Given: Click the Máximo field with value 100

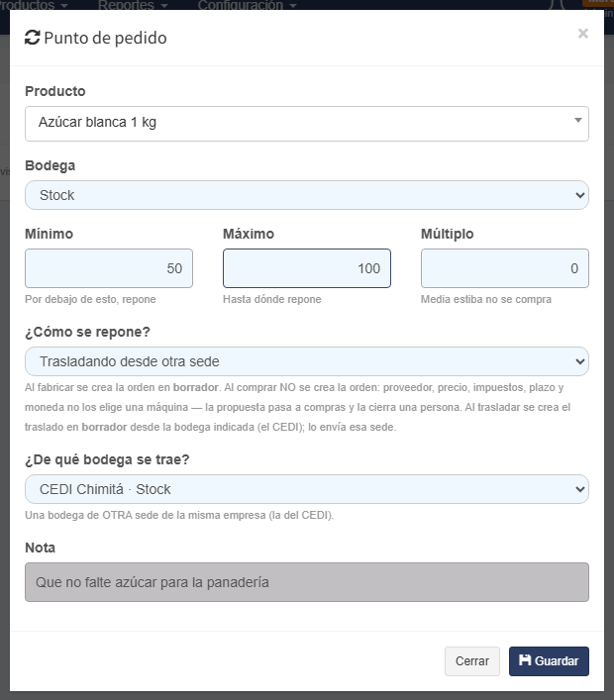Looking at the screenshot, I should tap(307, 268).
